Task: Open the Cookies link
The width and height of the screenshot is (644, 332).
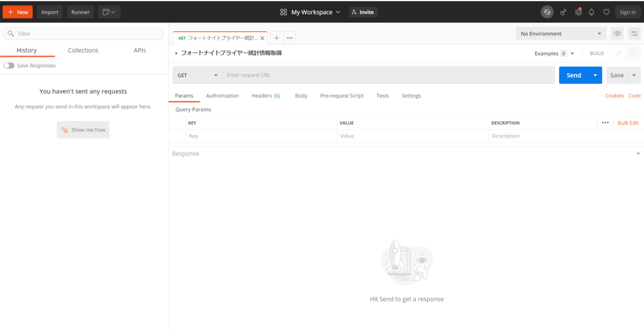Action: click(x=614, y=96)
